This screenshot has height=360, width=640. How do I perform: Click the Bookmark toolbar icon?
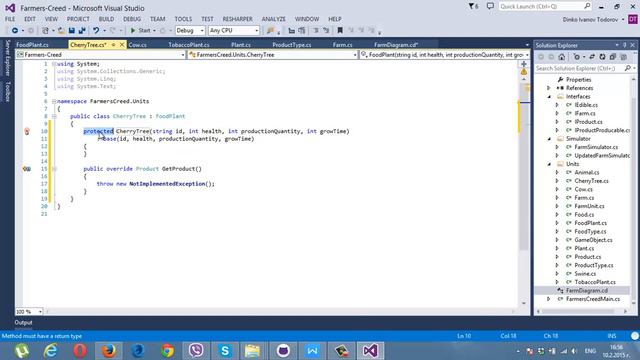pyautogui.click(x=340, y=31)
